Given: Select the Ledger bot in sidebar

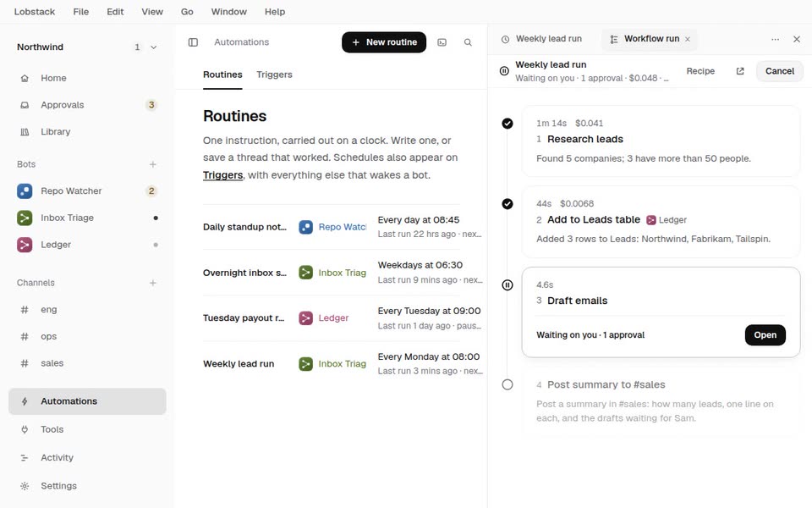Looking at the screenshot, I should (87, 245).
